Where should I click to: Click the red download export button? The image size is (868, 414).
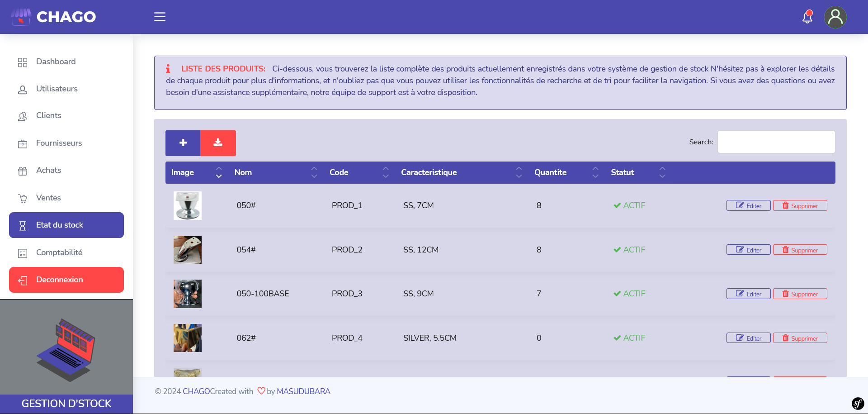(218, 143)
